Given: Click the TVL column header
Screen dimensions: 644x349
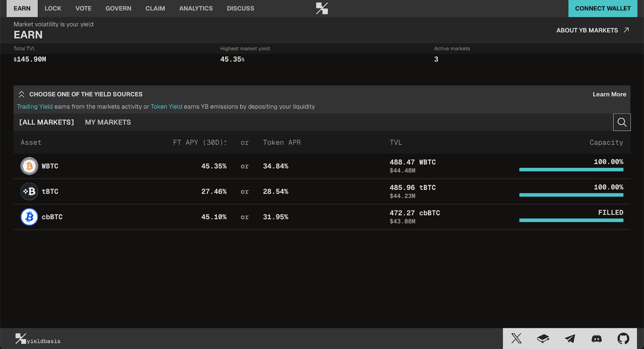Looking at the screenshot, I should (396, 142).
